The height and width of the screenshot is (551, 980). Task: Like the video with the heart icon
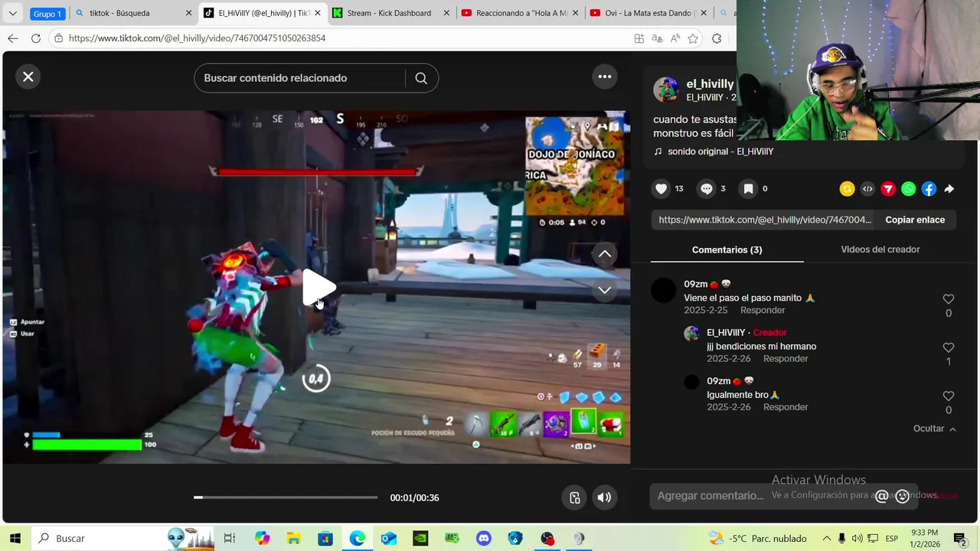[x=661, y=188]
